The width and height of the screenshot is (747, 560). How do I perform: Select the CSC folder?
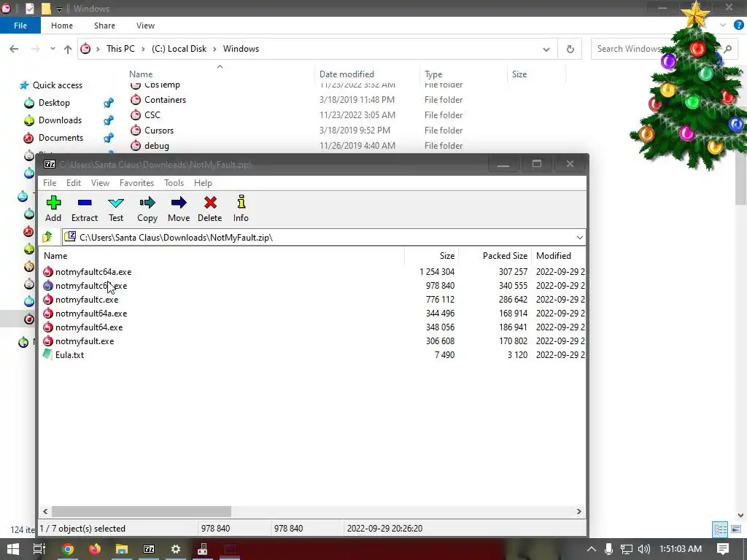(x=152, y=114)
